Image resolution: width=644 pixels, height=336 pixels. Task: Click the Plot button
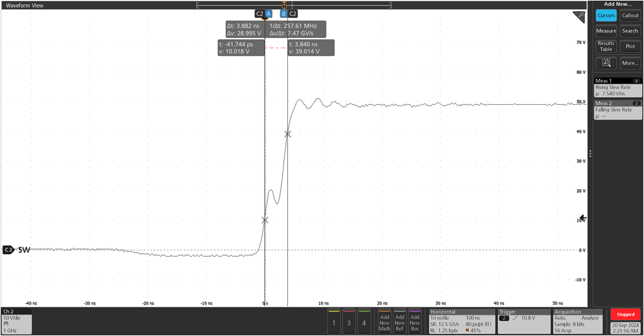coord(630,46)
